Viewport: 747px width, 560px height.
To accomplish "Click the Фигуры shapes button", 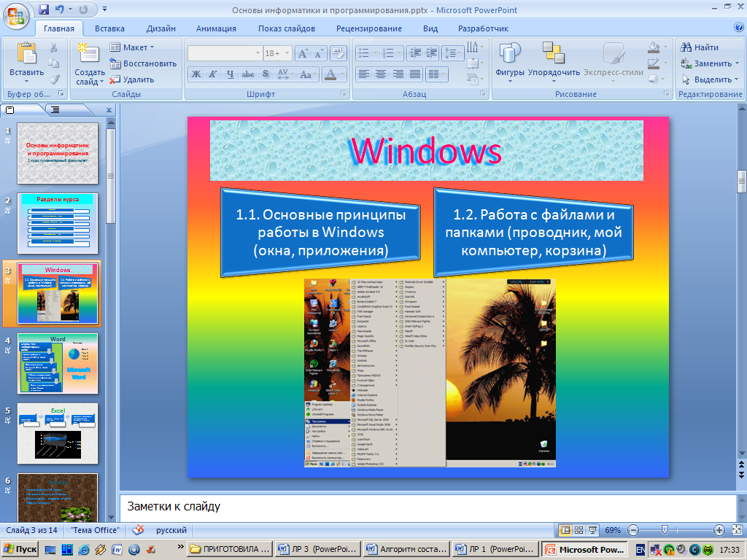I will [510, 61].
